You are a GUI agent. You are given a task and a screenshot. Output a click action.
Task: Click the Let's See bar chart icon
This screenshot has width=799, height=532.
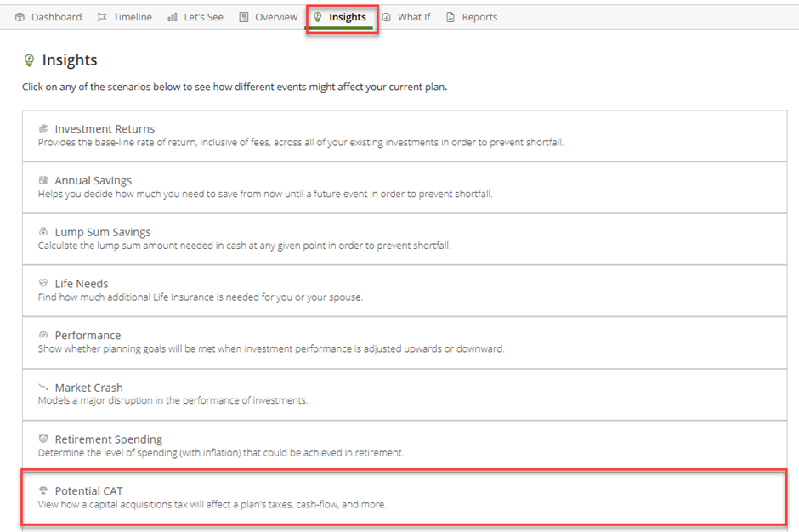pos(173,17)
